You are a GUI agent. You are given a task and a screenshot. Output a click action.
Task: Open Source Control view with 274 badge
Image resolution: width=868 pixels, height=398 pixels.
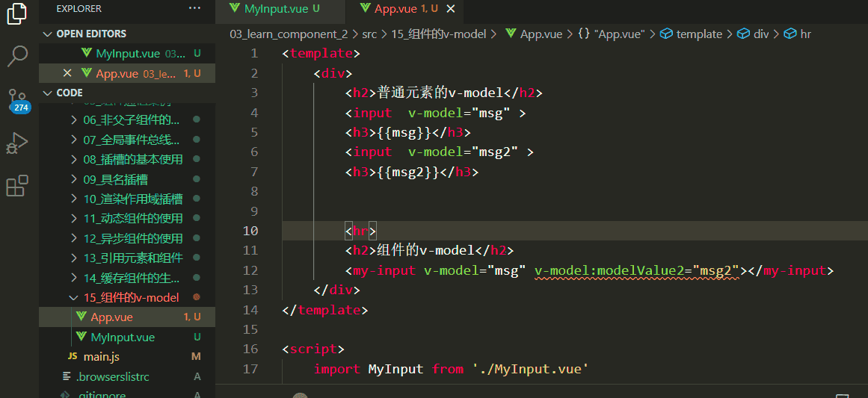[18, 99]
